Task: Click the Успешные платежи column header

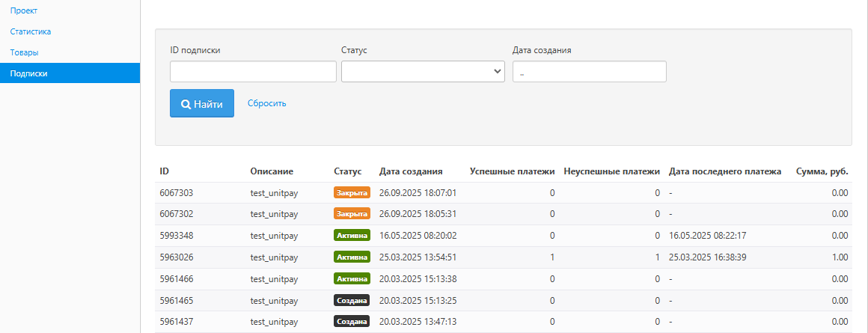Action: click(x=512, y=171)
